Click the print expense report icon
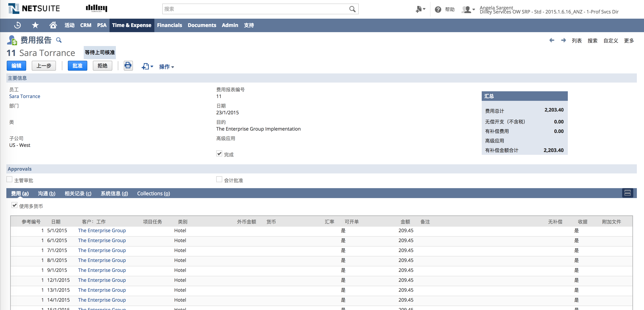This screenshot has height=310, width=644. (128, 66)
